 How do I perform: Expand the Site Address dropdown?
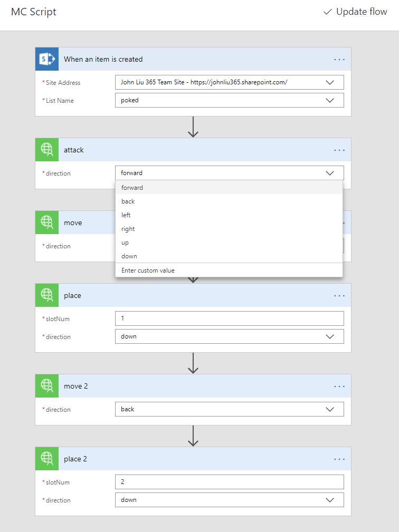(x=330, y=82)
